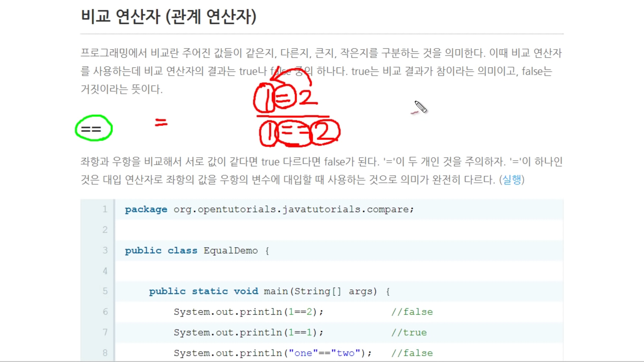Click the heading 비교 연산자 (관계 연산자)
This screenshot has width=644, height=362.
click(x=169, y=17)
